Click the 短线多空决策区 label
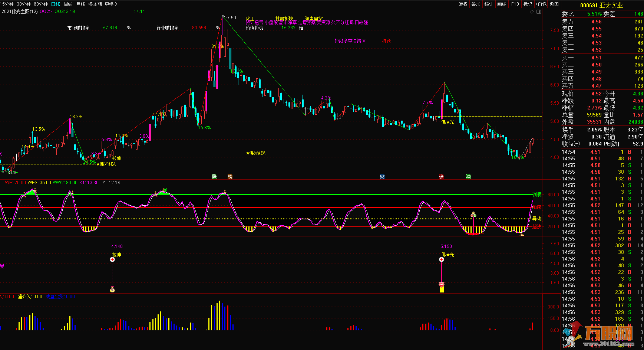 click(x=350, y=41)
